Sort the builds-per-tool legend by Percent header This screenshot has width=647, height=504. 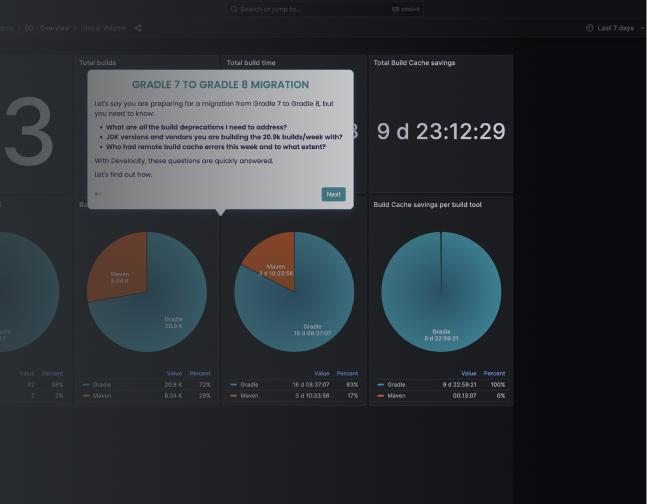200,374
